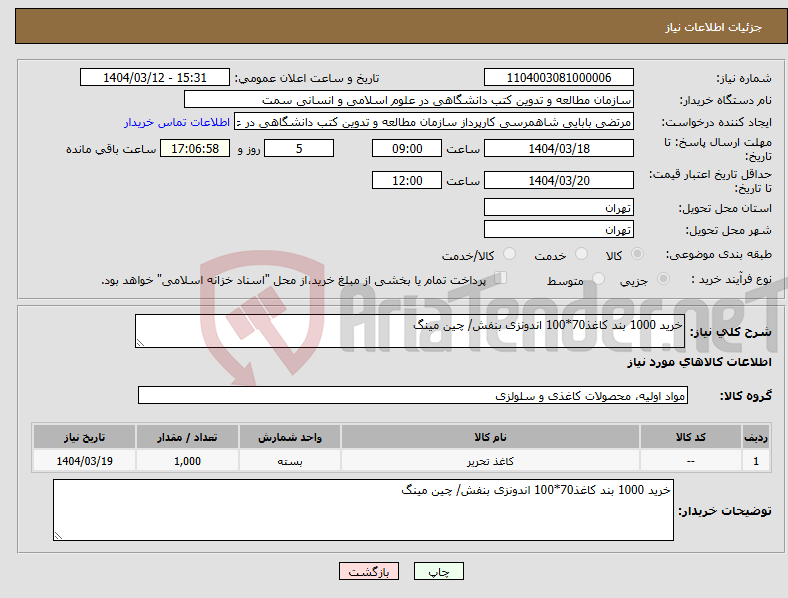This screenshot has height=598, width=788.
Task: Click the buyer organization name field
Action: [409, 99]
